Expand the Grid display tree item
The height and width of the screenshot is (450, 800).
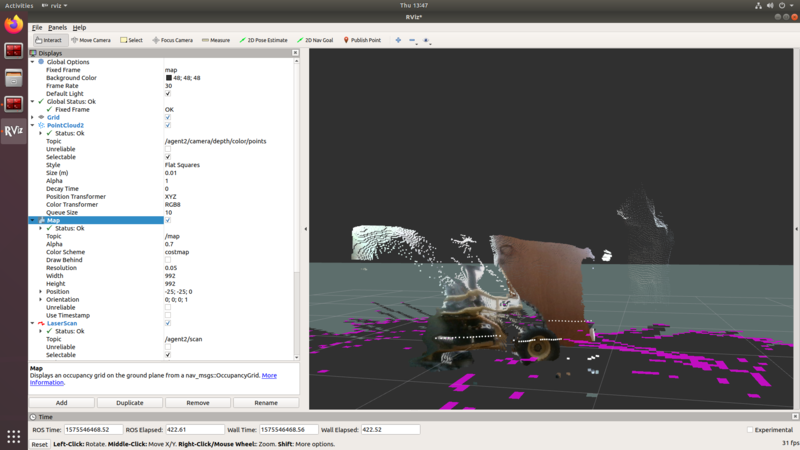tap(32, 117)
